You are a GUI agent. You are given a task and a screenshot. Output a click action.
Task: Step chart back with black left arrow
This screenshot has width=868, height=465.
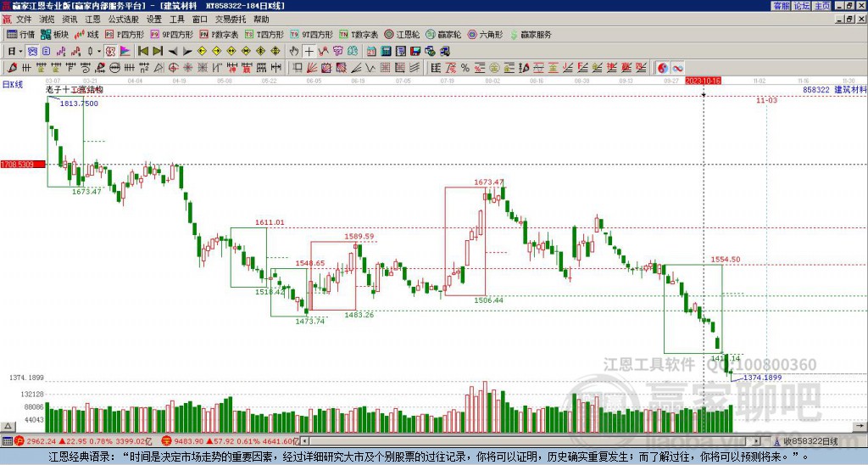coord(173,52)
